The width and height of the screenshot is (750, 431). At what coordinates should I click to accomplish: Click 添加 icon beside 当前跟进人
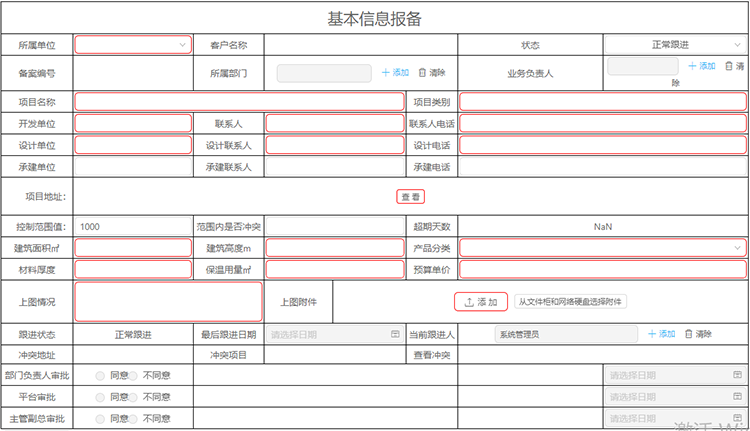[652, 334]
